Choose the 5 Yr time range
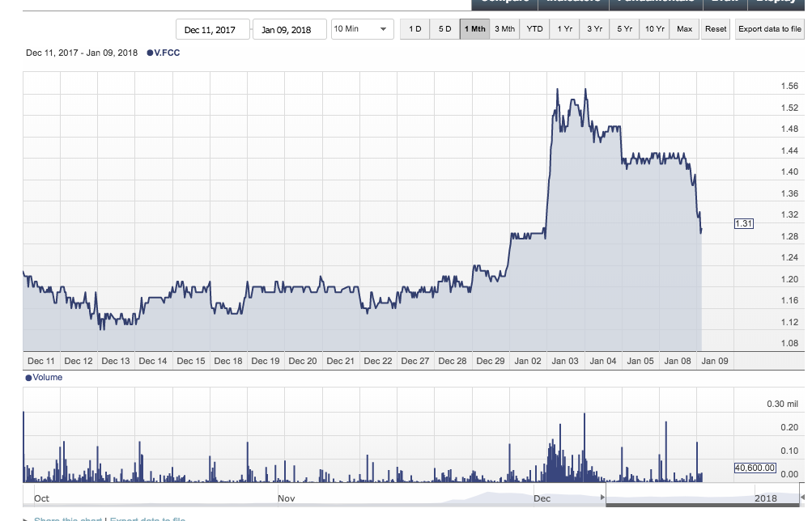The width and height of the screenshot is (812, 521). tap(624, 29)
